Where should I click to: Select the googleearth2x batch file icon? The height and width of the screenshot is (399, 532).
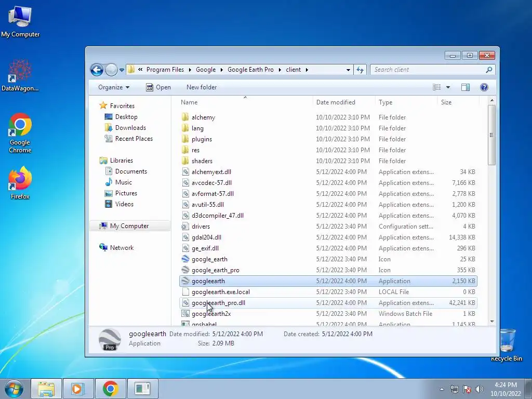[185, 313]
